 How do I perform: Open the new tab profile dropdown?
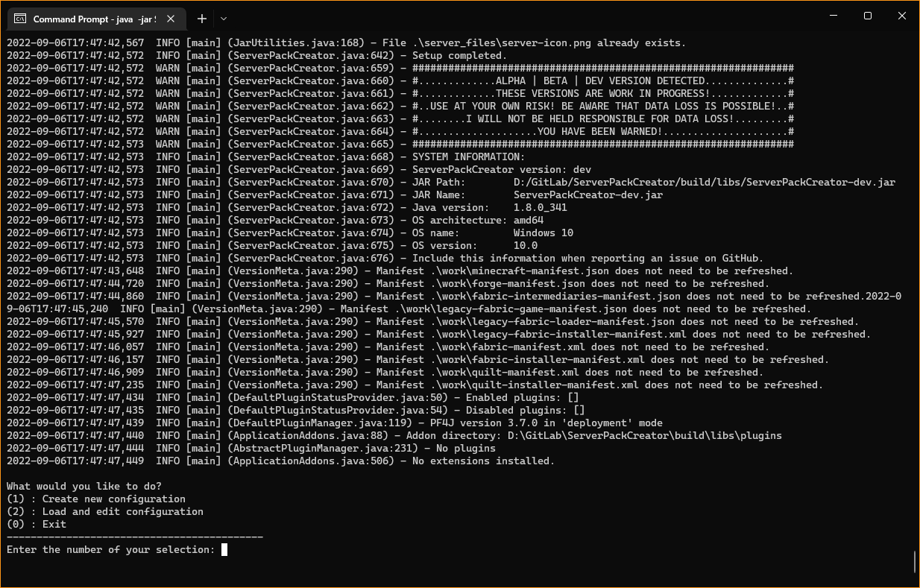224,19
